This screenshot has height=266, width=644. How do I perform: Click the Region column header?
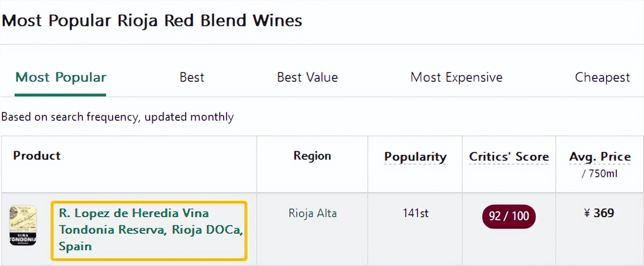[312, 156]
